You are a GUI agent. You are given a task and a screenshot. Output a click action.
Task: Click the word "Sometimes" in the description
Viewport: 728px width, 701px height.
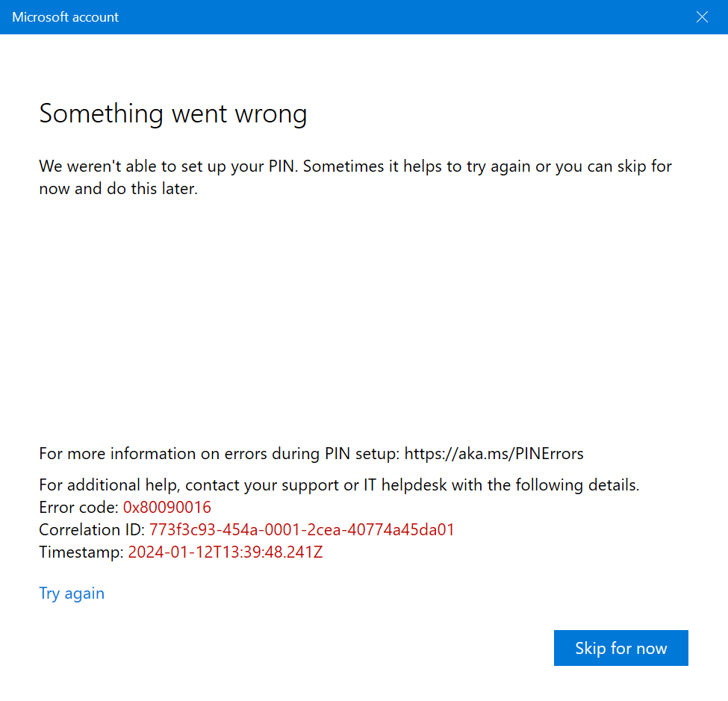343,166
